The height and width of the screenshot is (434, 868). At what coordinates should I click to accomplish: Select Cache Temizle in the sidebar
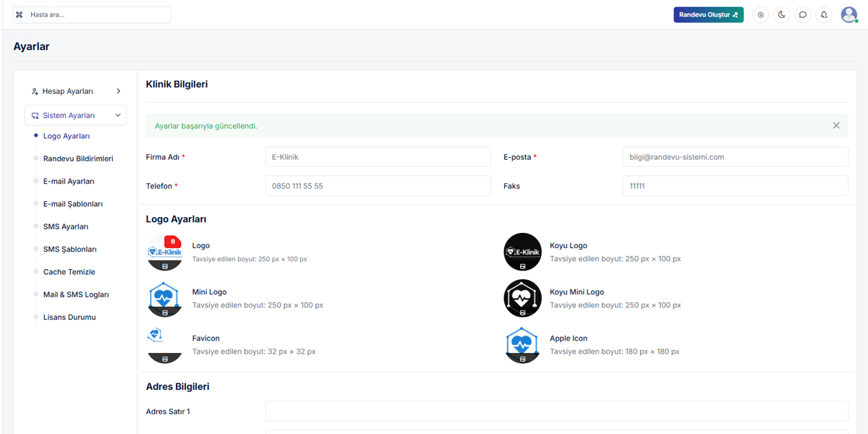tap(69, 272)
